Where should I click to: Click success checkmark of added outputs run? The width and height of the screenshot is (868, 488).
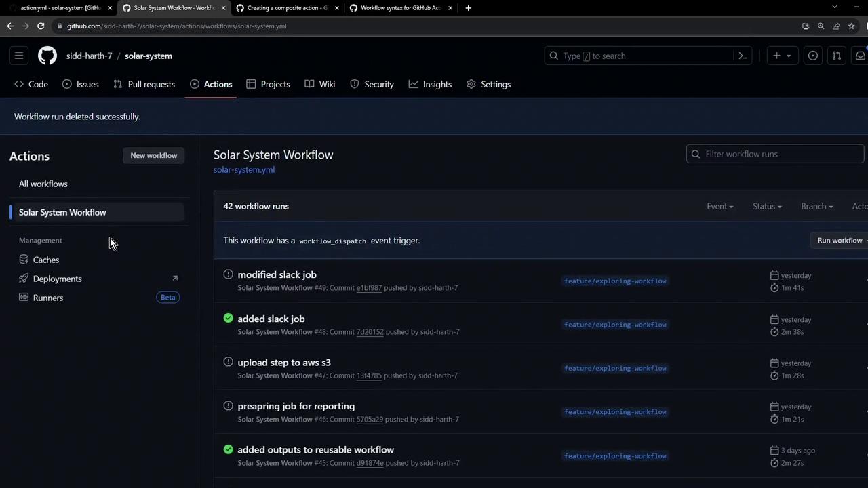(x=228, y=449)
